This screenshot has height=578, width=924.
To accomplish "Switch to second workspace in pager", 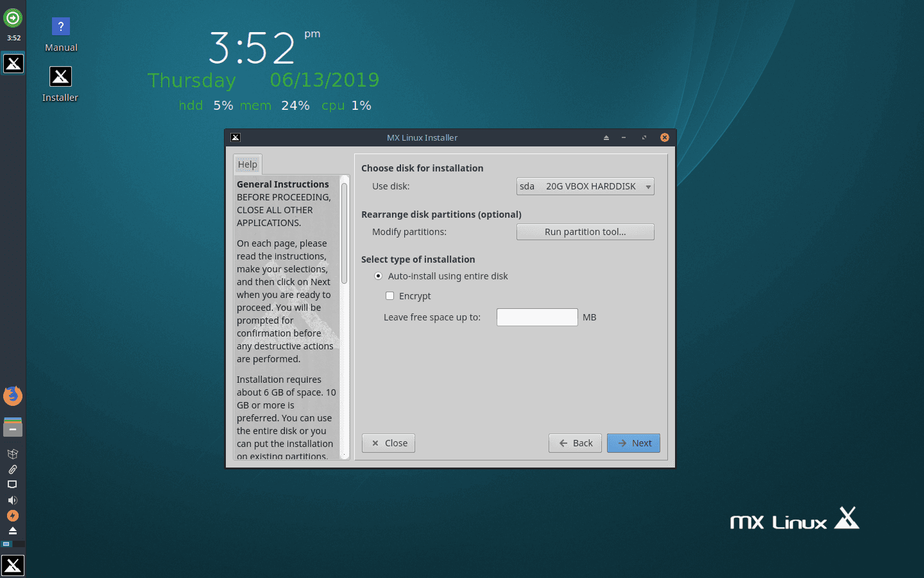I will tap(19, 544).
